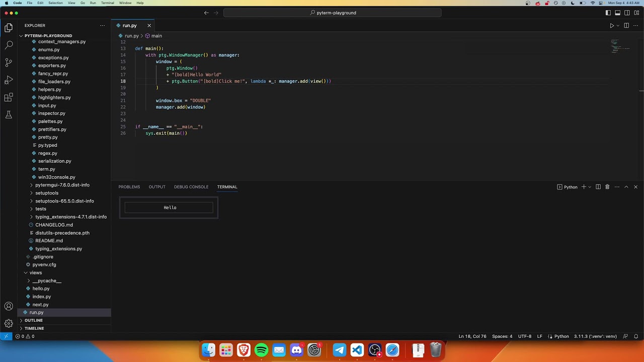
Task: Expand the OUTLINE section
Action: (64, 320)
